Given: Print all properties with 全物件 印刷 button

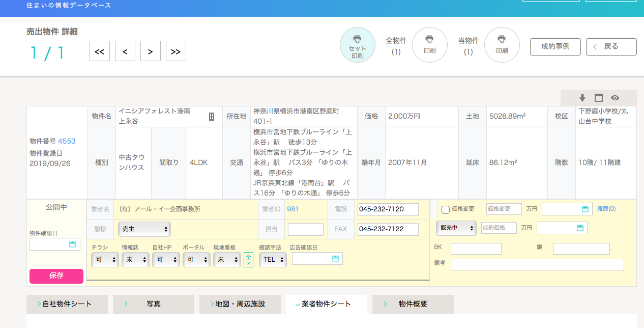Looking at the screenshot, I should point(429,45).
